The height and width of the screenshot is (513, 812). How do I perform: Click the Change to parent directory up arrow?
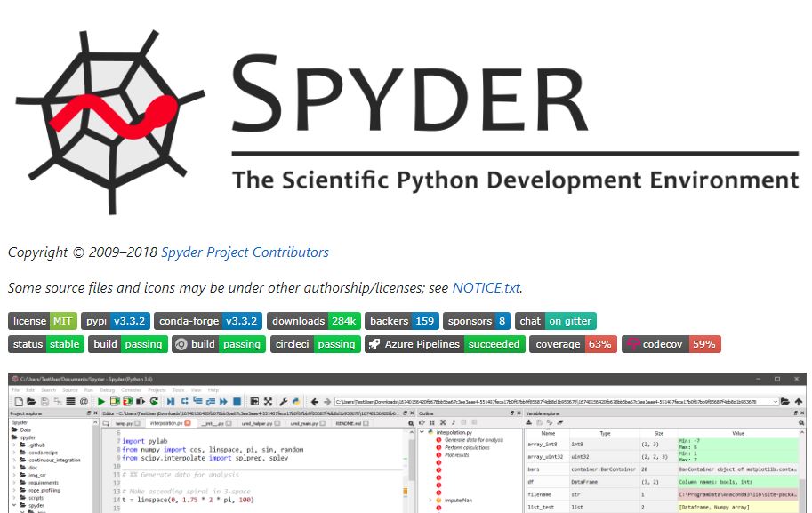coord(799,401)
